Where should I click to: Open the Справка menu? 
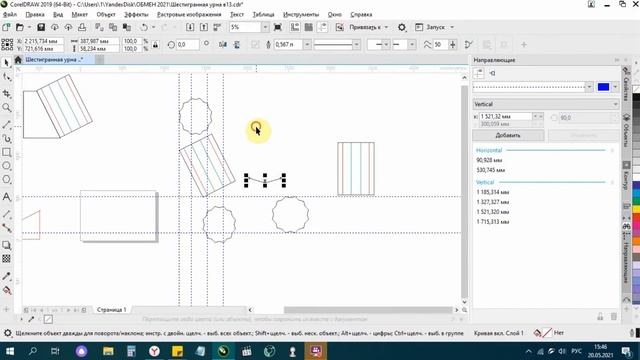pos(361,14)
